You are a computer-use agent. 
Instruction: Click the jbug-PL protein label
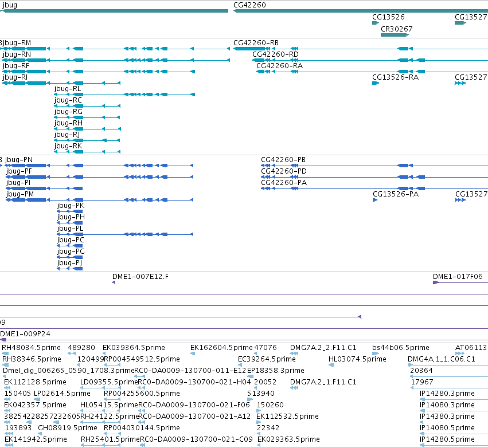tap(70, 229)
